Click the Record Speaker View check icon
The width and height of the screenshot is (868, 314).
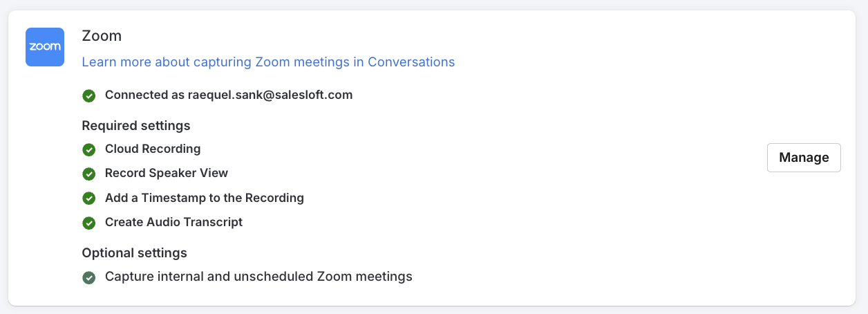[x=88, y=174]
